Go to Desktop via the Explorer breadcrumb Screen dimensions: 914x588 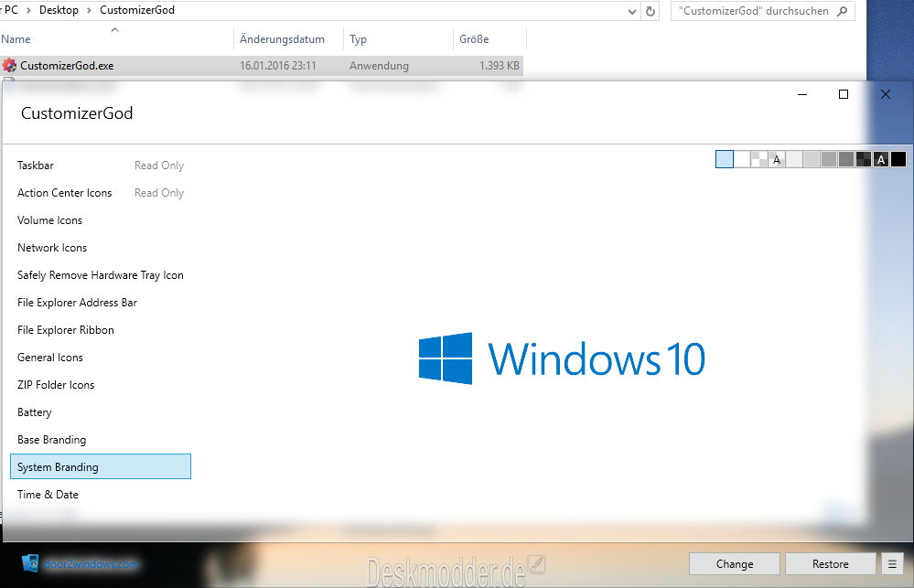tap(59, 10)
